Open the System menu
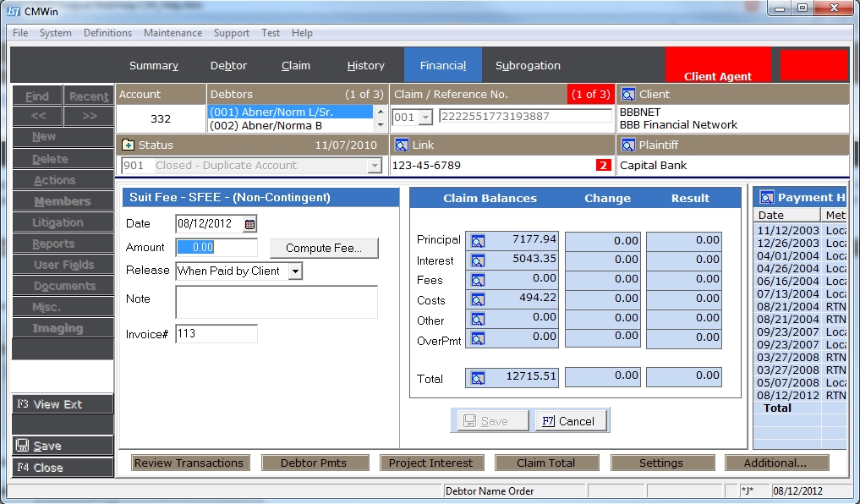This screenshot has width=860, height=504. 56,33
